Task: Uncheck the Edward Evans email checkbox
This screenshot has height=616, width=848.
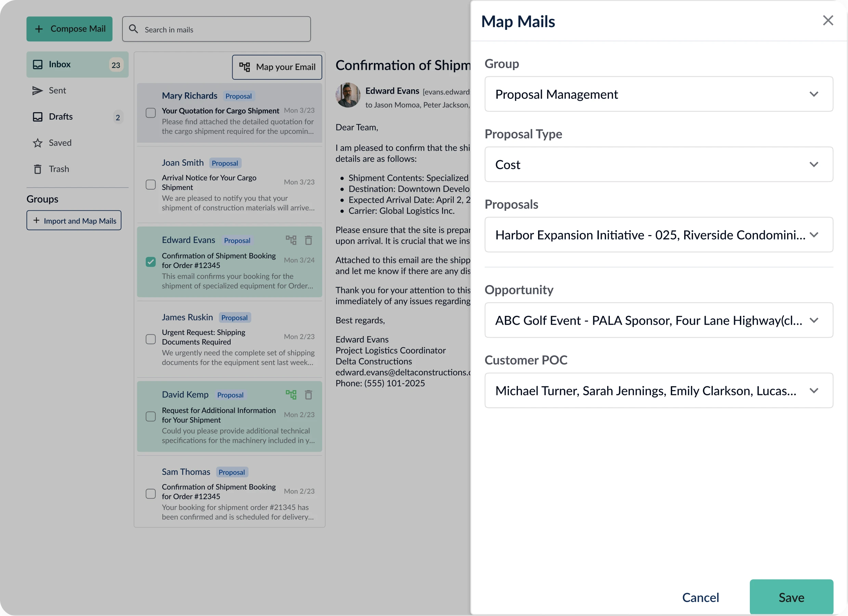Action: pos(151,262)
